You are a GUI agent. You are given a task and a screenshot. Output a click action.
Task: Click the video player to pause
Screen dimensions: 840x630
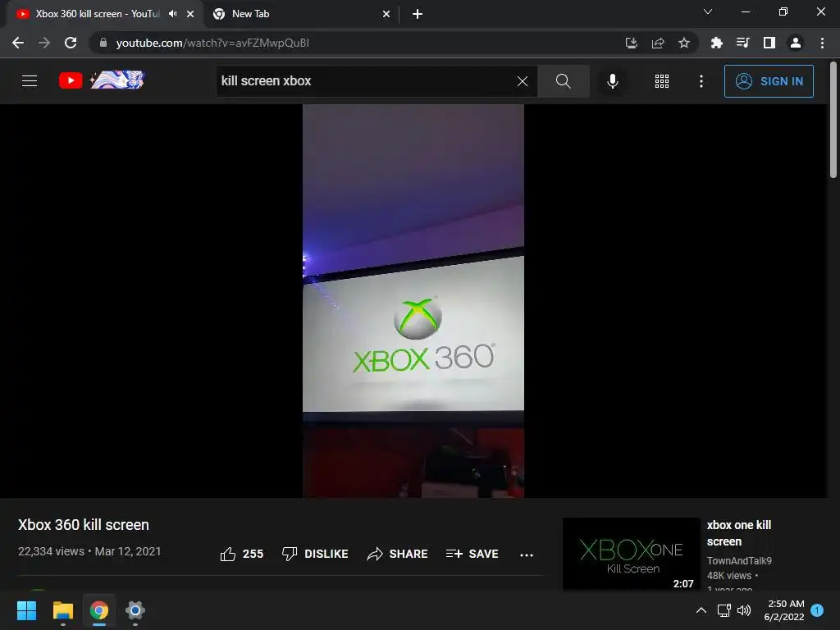[413, 300]
